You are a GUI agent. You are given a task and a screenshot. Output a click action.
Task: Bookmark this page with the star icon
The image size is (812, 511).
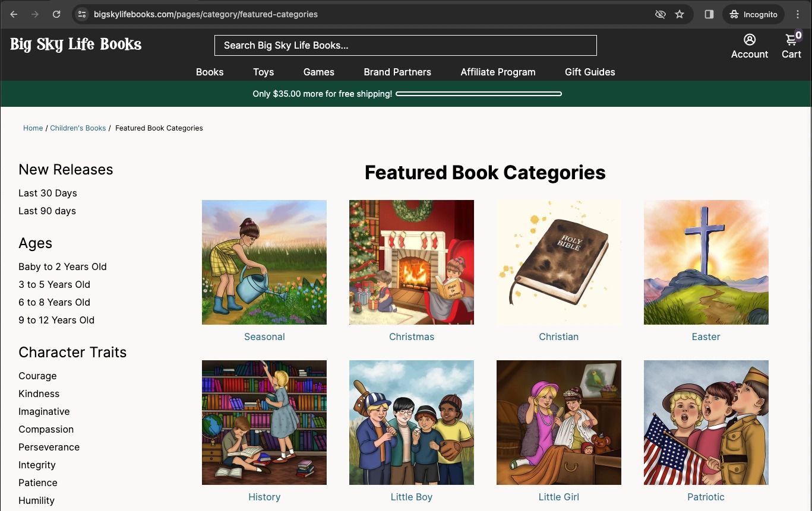(x=680, y=14)
